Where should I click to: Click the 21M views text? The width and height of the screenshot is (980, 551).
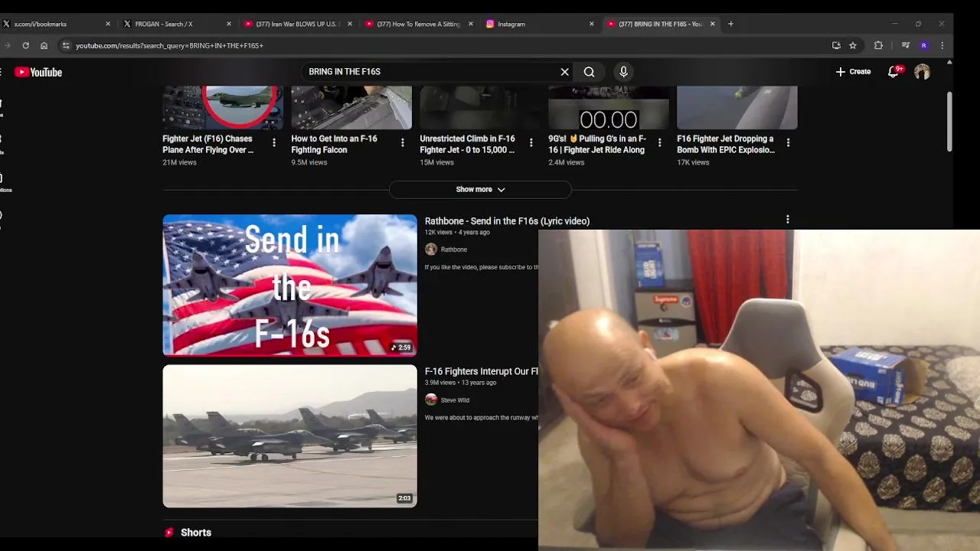[180, 163]
